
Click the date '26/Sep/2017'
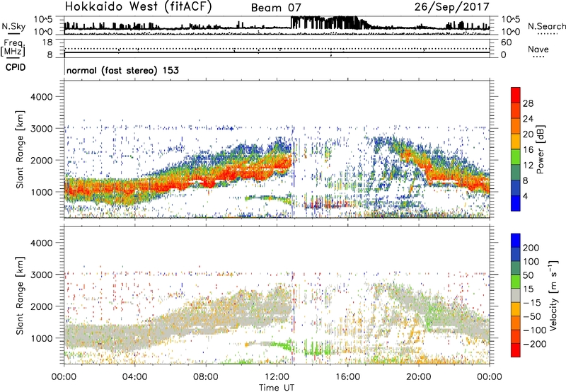[x=451, y=7]
